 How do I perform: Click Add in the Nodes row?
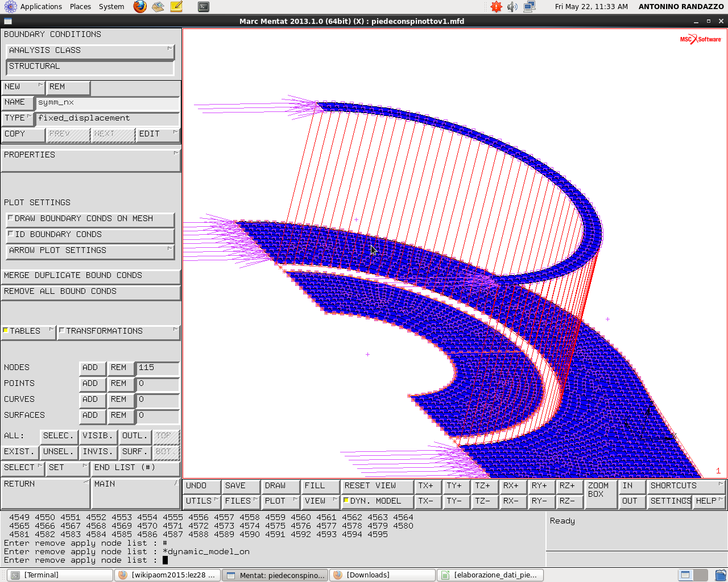92,368
